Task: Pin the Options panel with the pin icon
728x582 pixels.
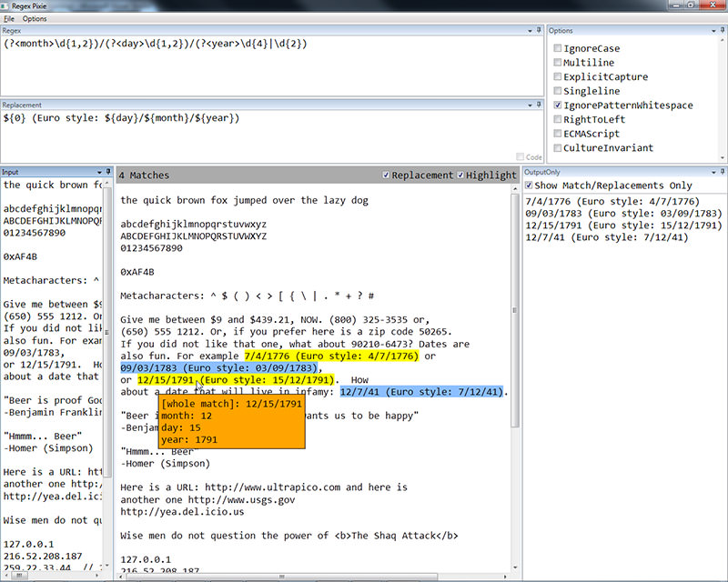Action: (722, 29)
